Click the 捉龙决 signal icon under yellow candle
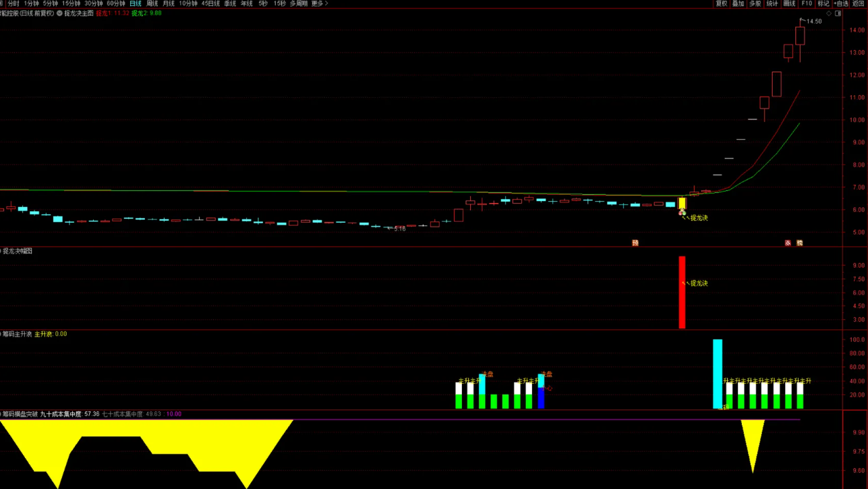Image resolution: width=868 pixels, height=489 pixels. tap(682, 213)
